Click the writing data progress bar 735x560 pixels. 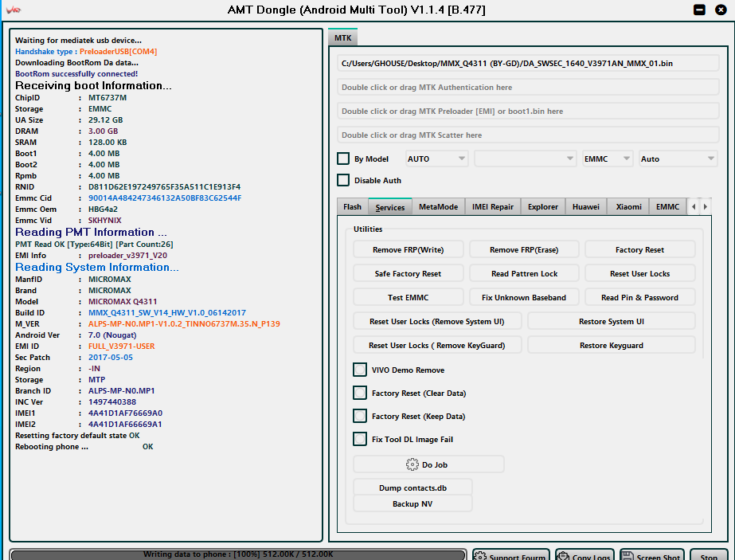click(x=237, y=554)
